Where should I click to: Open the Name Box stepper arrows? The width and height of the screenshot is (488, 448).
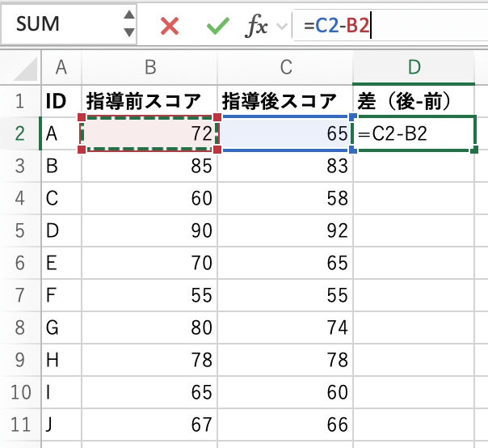(128, 24)
